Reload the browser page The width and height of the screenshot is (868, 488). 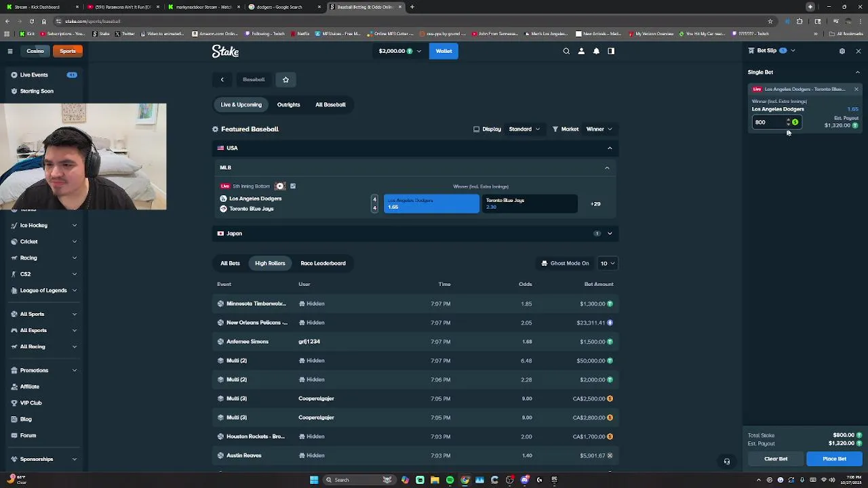coord(31,21)
